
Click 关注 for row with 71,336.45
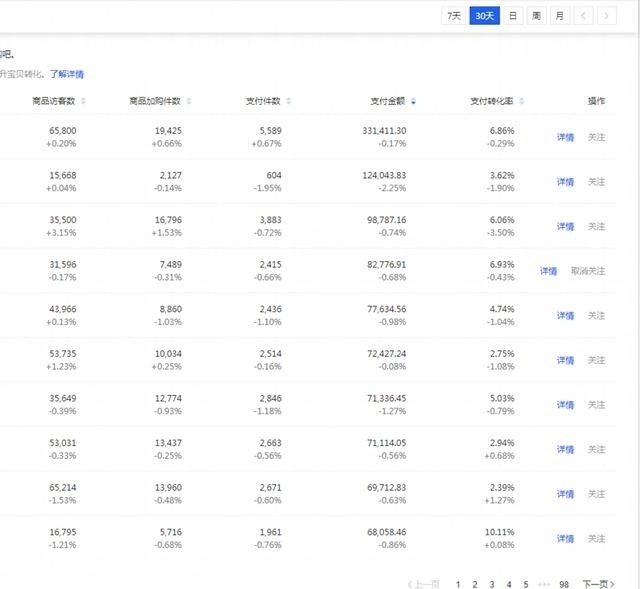596,405
